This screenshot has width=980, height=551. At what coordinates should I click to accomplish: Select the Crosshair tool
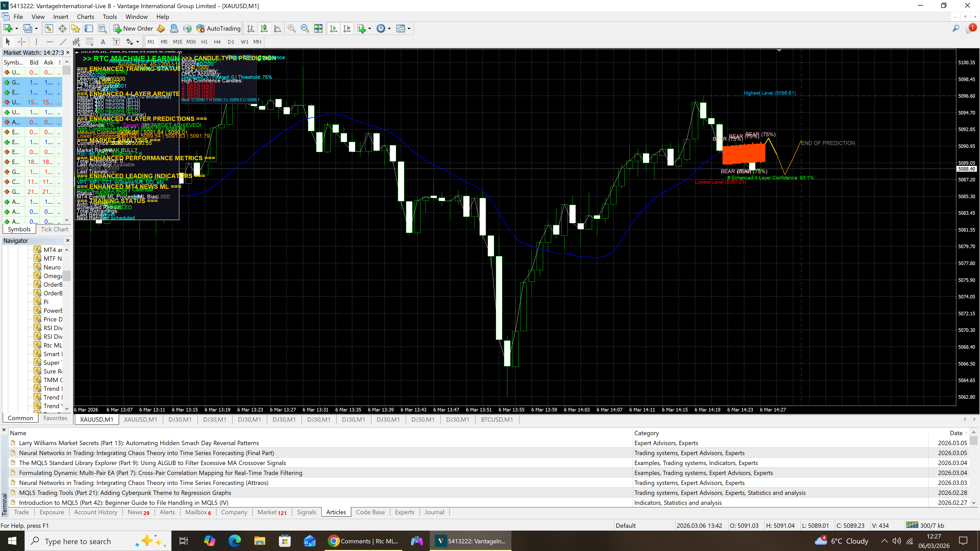22,42
